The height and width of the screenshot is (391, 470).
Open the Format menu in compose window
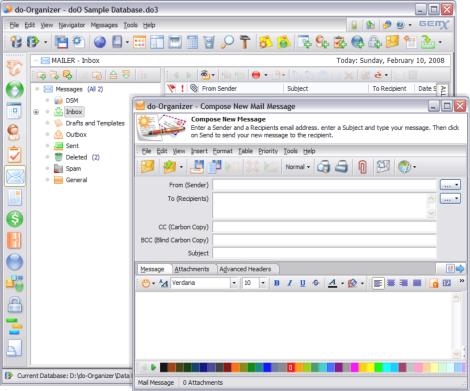222,151
